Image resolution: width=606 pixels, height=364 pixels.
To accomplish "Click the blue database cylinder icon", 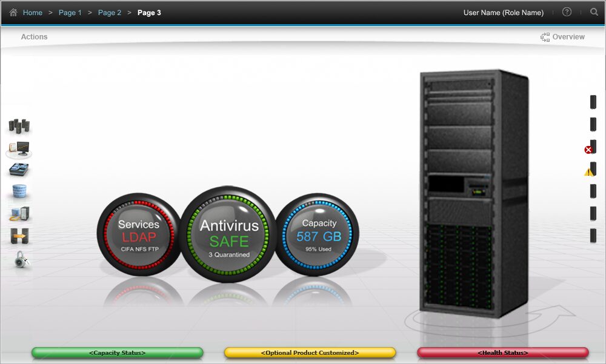I will 19,192.
